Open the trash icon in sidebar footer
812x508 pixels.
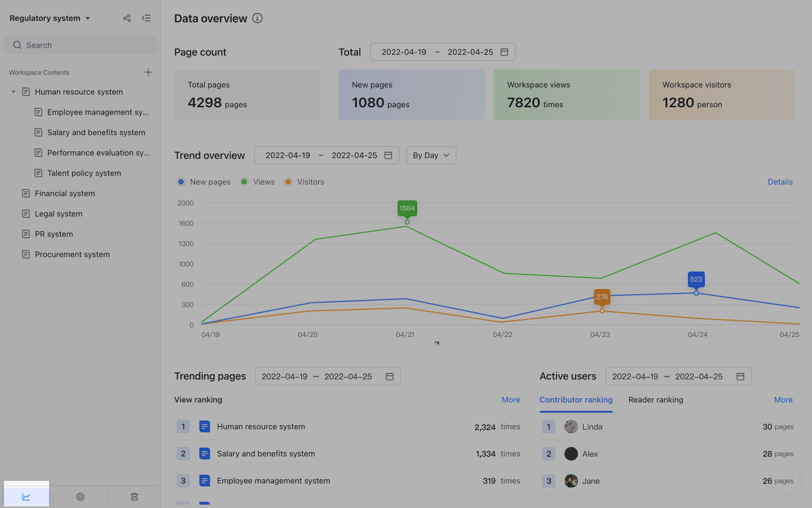tap(134, 497)
